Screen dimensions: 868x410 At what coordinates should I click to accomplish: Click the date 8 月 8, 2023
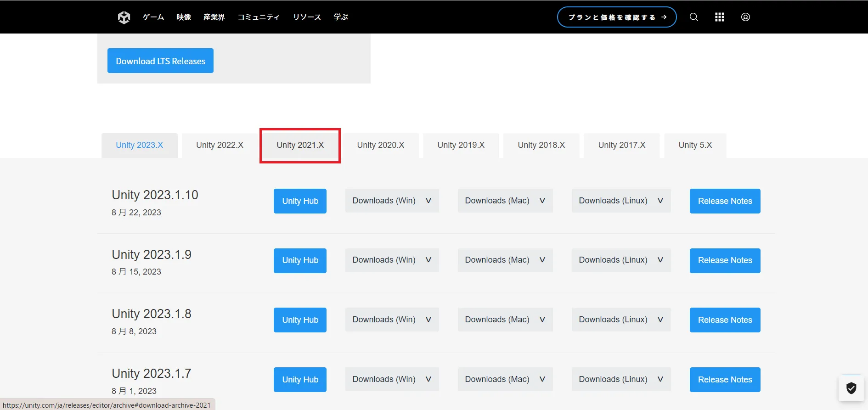[134, 331]
